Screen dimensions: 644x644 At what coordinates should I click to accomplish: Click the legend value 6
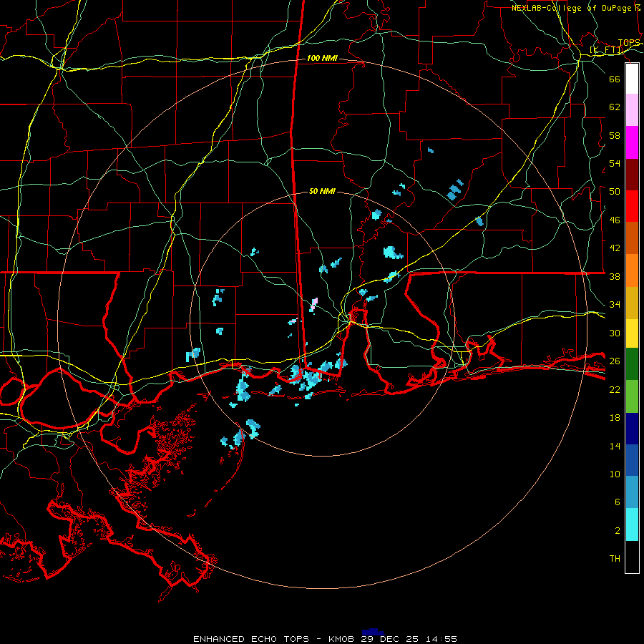(618, 502)
